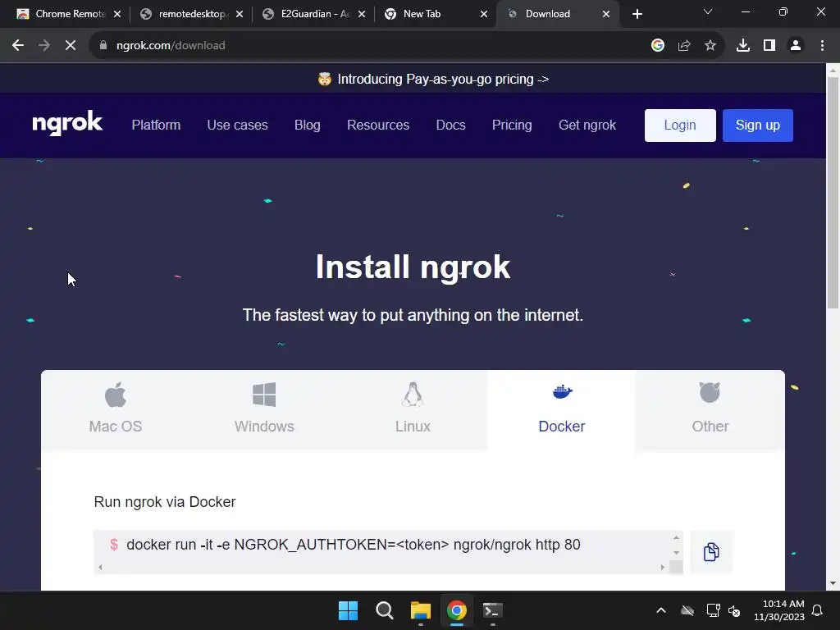The height and width of the screenshot is (630, 840).
Task: Stop loading the page
Action: [71, 46]
